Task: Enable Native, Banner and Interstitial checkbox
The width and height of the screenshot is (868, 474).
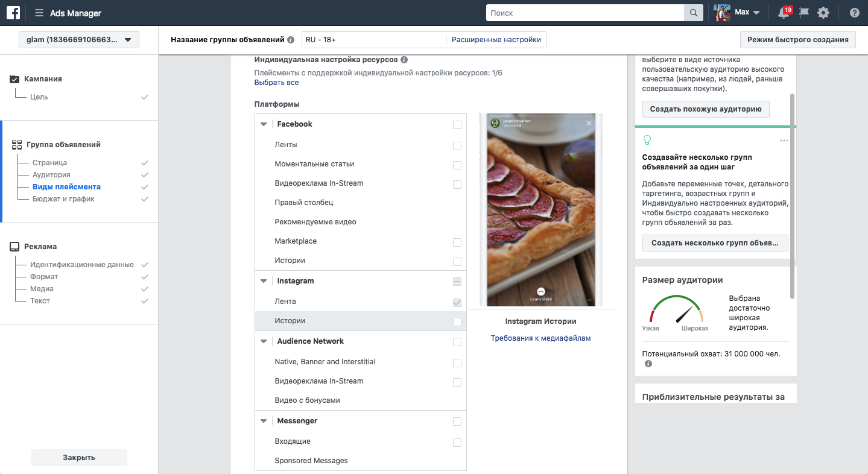Action: pyautogui.click(x=457, y=363)
